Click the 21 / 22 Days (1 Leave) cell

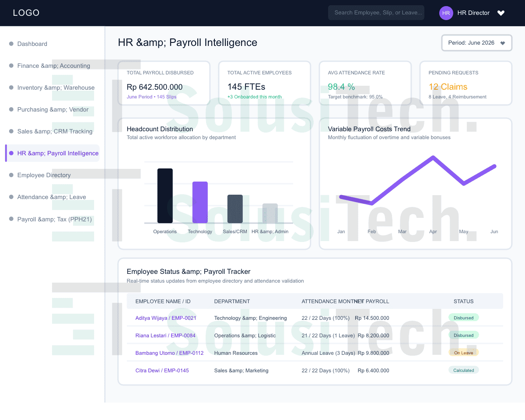pyautogui.click(x=328, y=336)
